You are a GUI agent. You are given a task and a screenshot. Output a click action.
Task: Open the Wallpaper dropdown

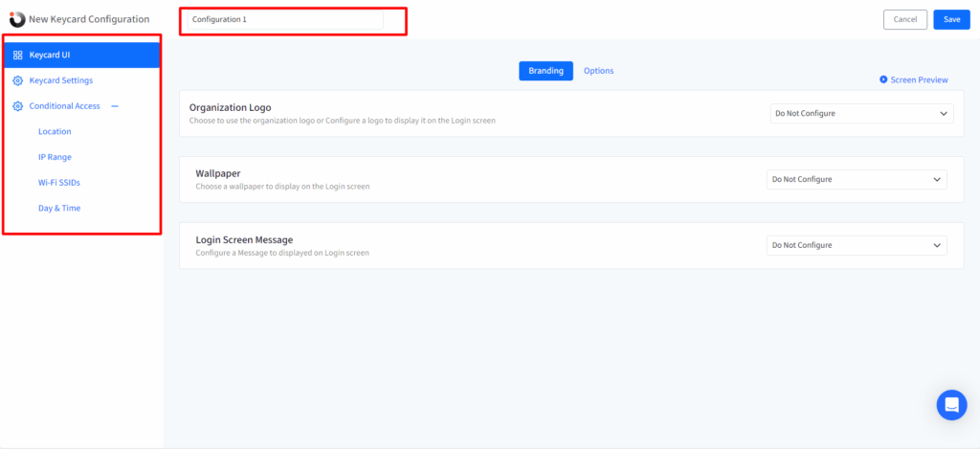coord(857,179)
